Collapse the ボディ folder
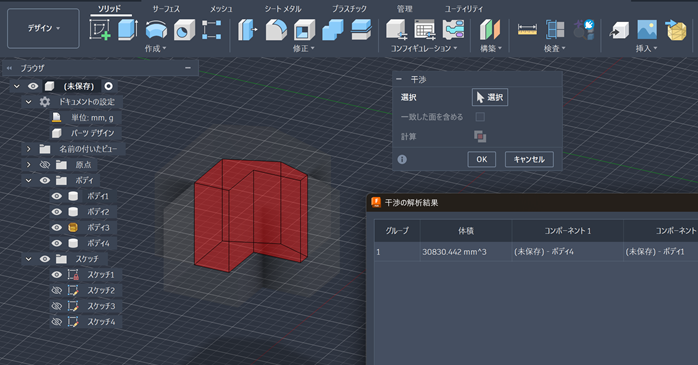This screenshot has width=698, height=365. [28, 180]
